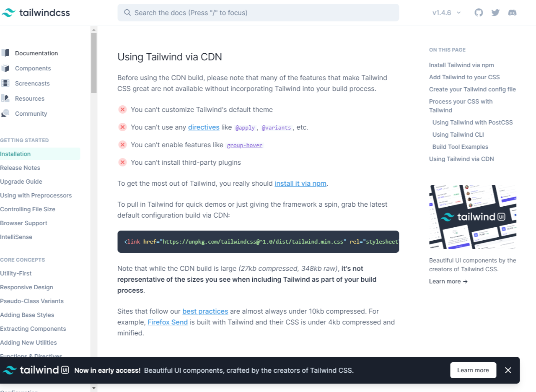Jump to Create your Tailwind config file
The image size is (536, 392).
click(472, 89)
